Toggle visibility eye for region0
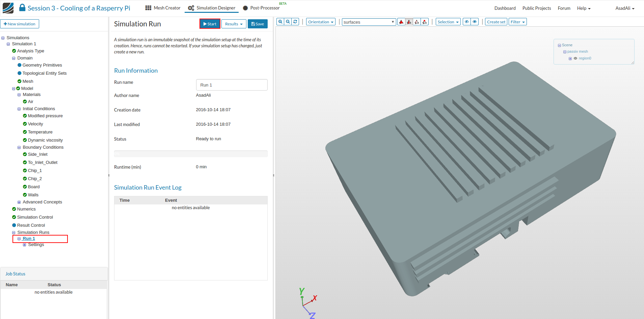644x319 pixels. pos(575,58)
